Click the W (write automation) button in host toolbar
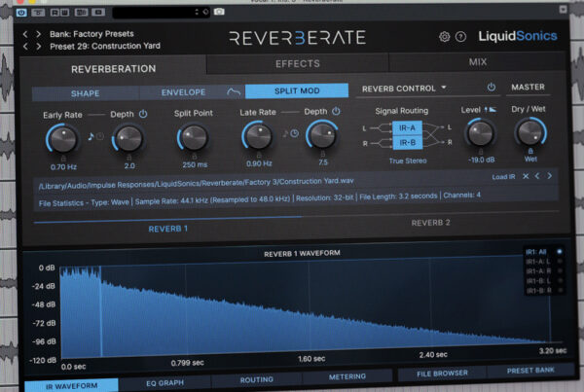This screenshot has width=584, height=392. [64, 13]
